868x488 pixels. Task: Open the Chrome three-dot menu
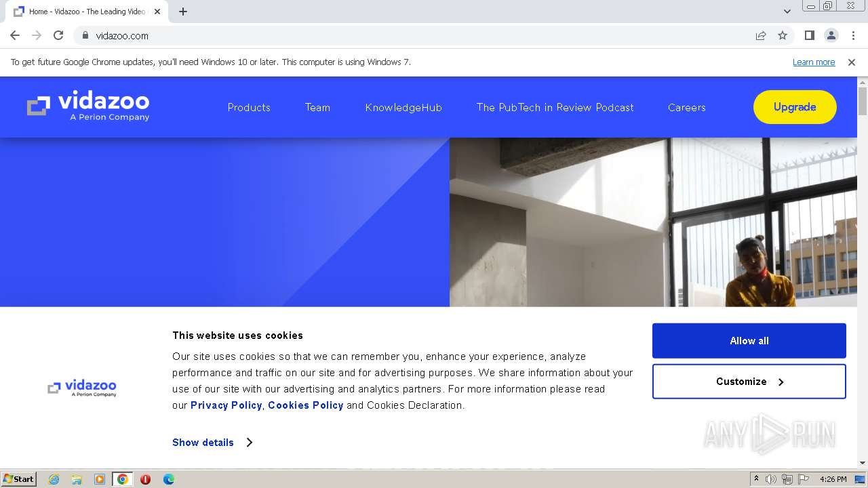[853, 35]
